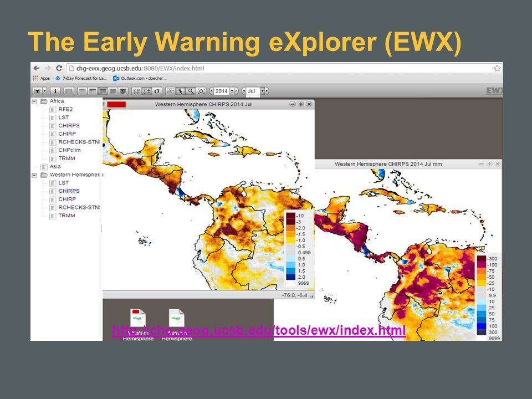
Task: Choose the raw data (0110) display icon
Action: click(x=136, y=91)
